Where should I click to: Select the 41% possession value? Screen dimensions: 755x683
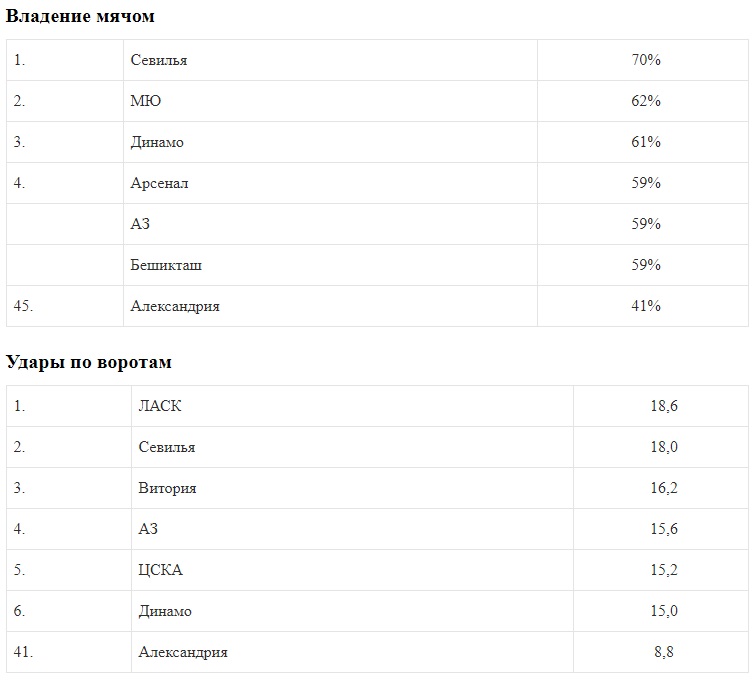click(645, 306)
